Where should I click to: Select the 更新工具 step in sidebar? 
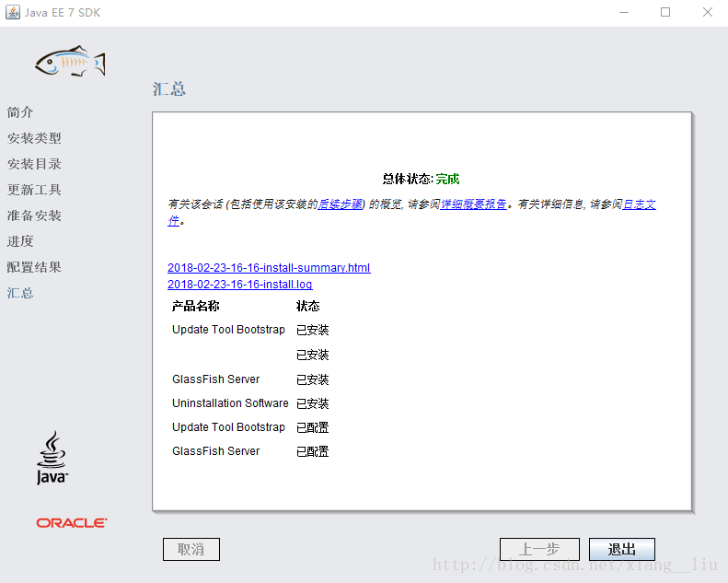pyautogui.click(x=34, y=190)
